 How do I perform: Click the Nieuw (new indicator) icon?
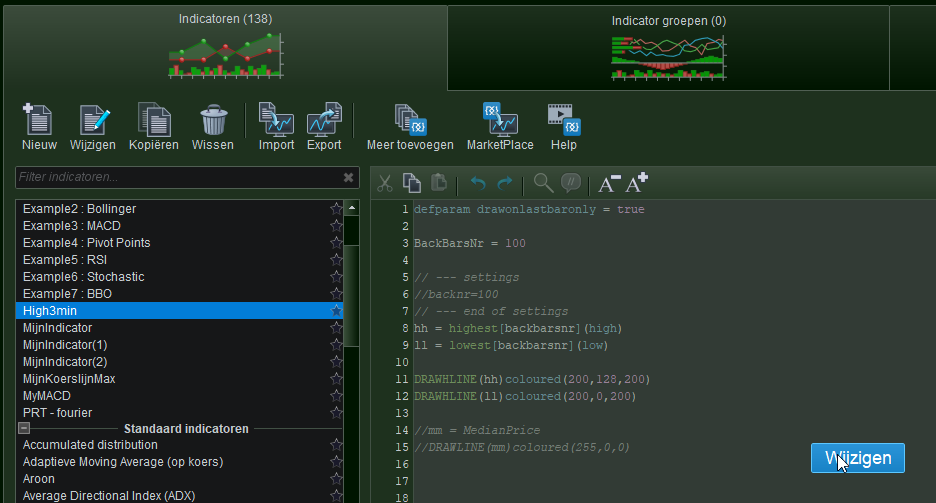(x=39, y=120)
